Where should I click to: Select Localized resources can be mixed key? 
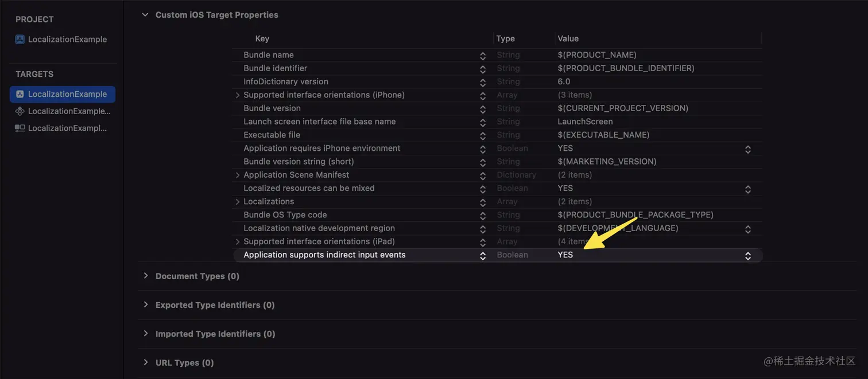309,188
